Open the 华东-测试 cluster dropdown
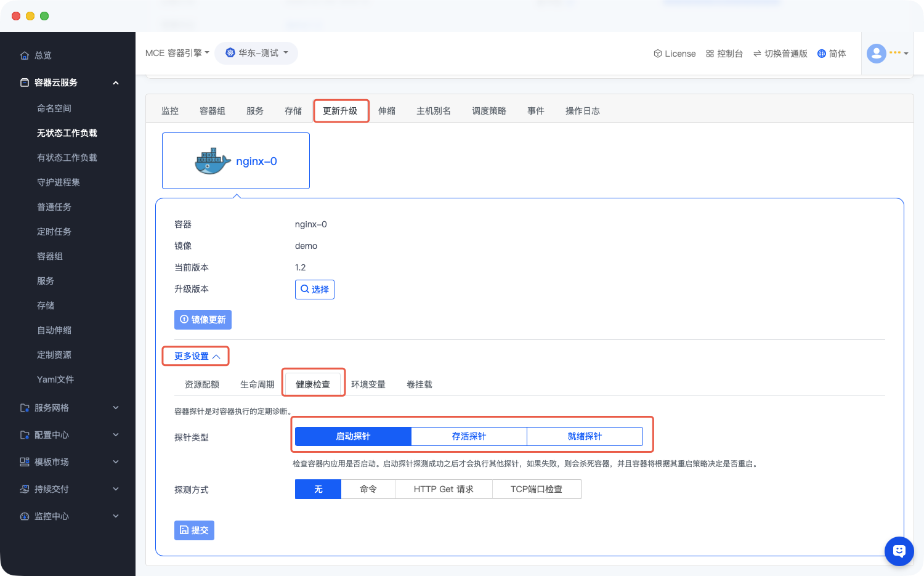Screen dimensions: 924x576 click(x=256, y=53)
